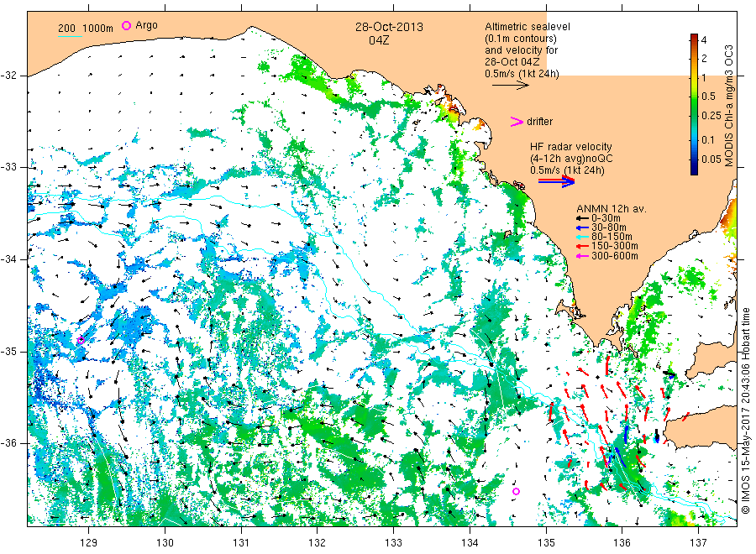Image resolution: width=756 pixels, height=554 pixels.
Task: Click the magenta drifter arrow symbol
Action: point(517,122)
